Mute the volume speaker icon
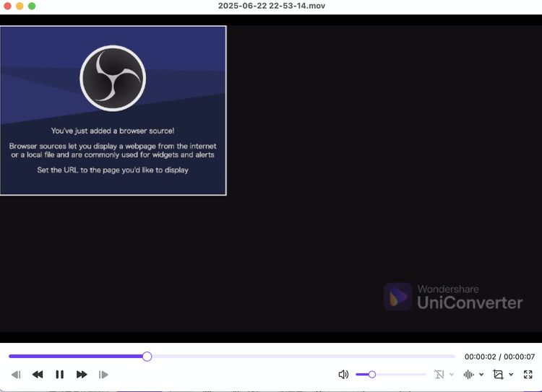This screenshot has width=542, height=392. pyautogui.click(x=343, y=375)
